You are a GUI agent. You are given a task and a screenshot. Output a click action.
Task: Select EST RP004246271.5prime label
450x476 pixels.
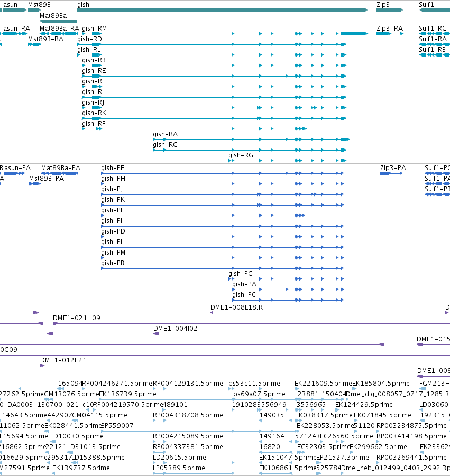coord(117,384)
